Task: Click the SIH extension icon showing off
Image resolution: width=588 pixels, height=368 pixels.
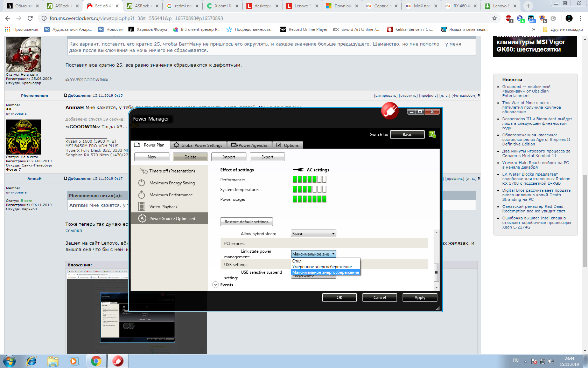Action: (532, 19)
